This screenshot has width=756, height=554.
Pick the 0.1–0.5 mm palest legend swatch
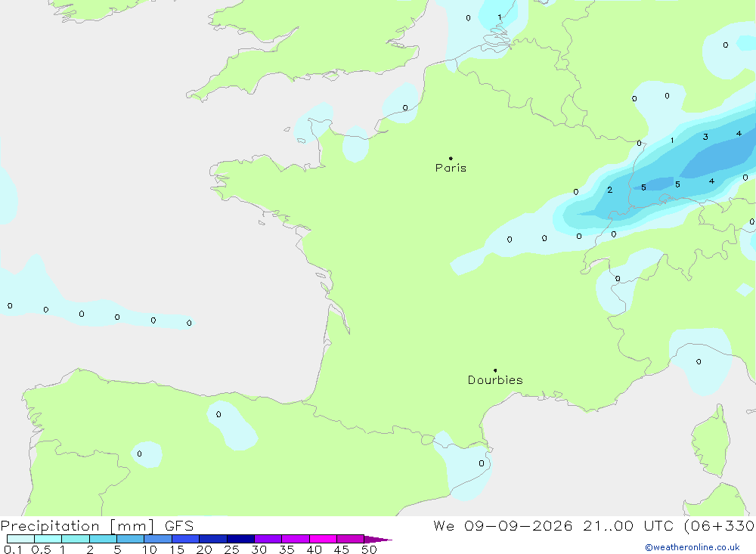(x=20, y=539)
